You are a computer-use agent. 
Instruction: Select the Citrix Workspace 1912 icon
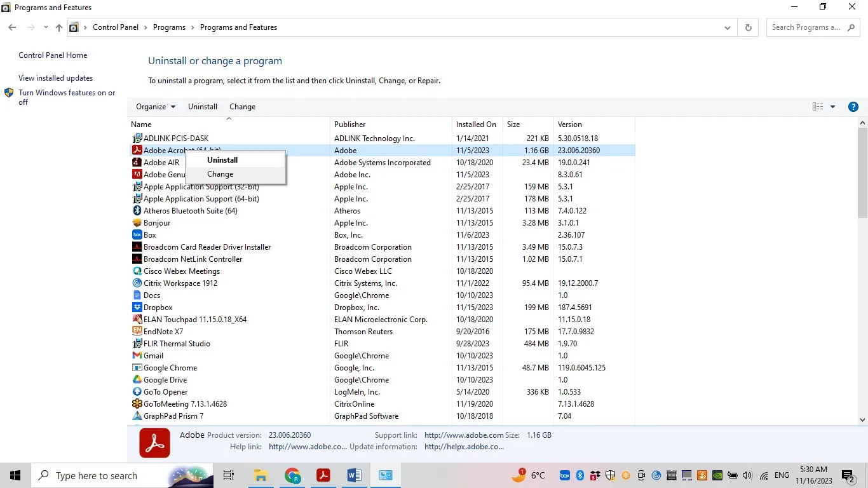[137, 283]
